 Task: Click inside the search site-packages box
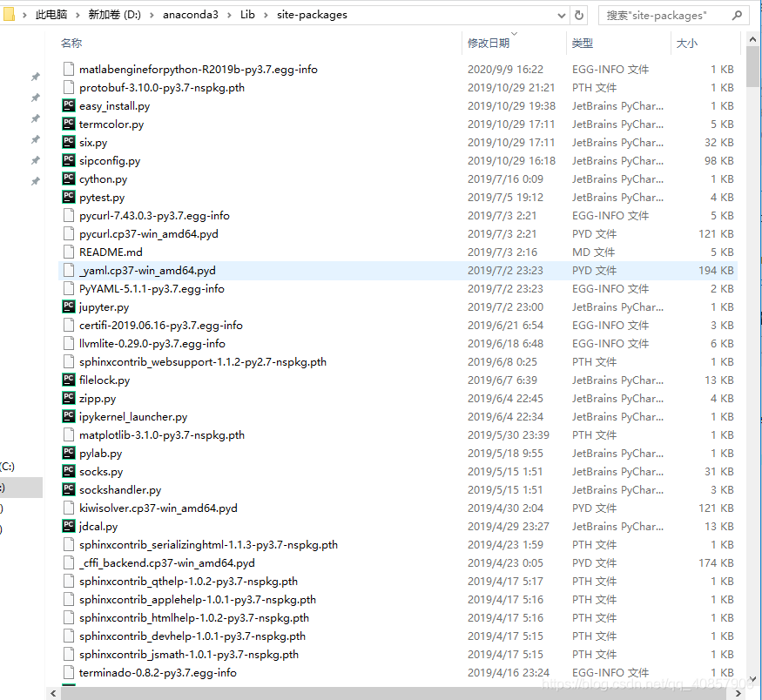click(x=671, y=15)
